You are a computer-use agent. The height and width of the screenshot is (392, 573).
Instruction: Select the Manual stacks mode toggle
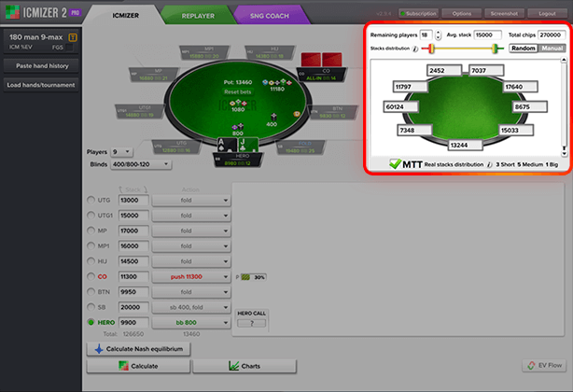click(552, 48)
